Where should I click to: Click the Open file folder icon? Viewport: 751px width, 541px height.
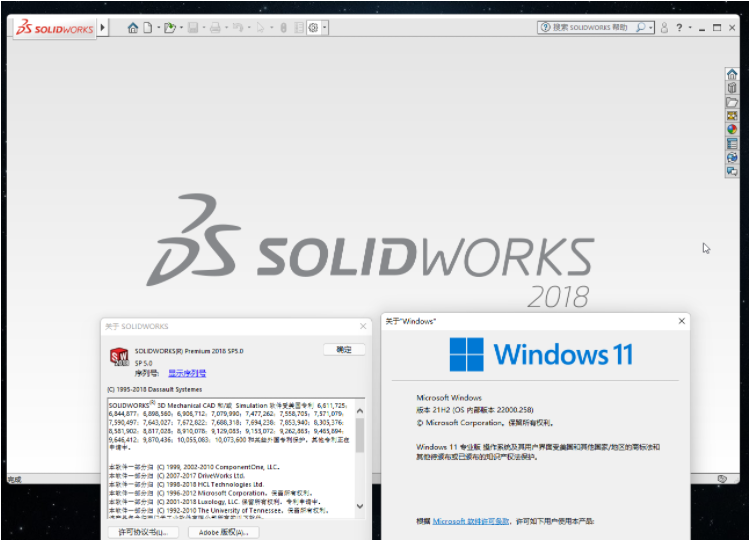pos(170,28)
